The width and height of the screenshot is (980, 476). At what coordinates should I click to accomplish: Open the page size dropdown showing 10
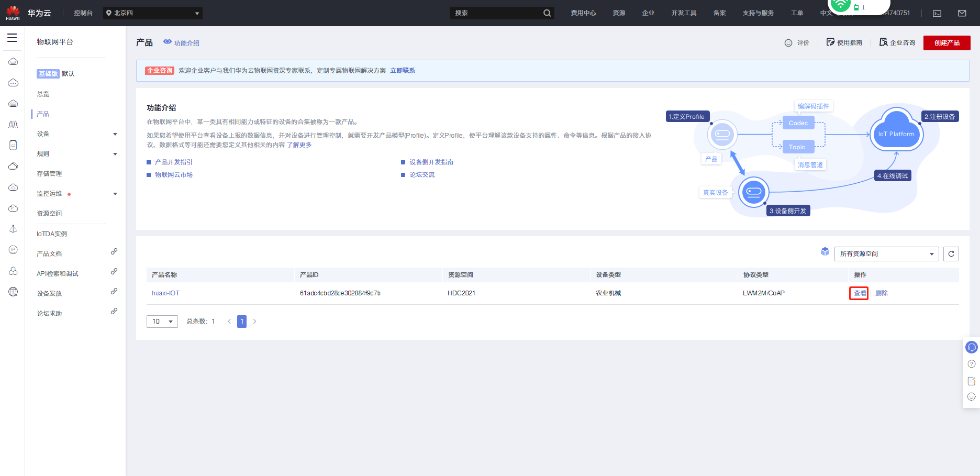162,322
